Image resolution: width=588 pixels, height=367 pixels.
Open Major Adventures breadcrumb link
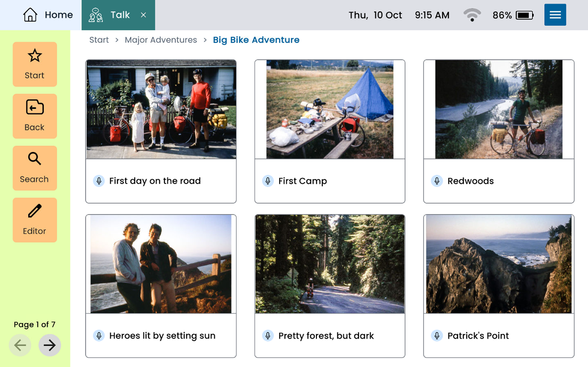coord(161,40)
